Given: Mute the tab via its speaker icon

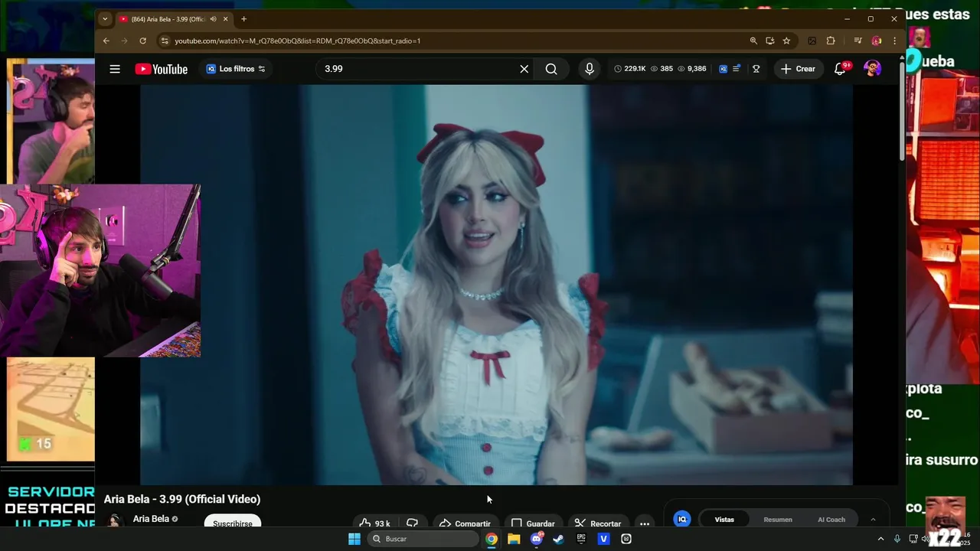Looking at the screenshot, I should pos(214,19).
